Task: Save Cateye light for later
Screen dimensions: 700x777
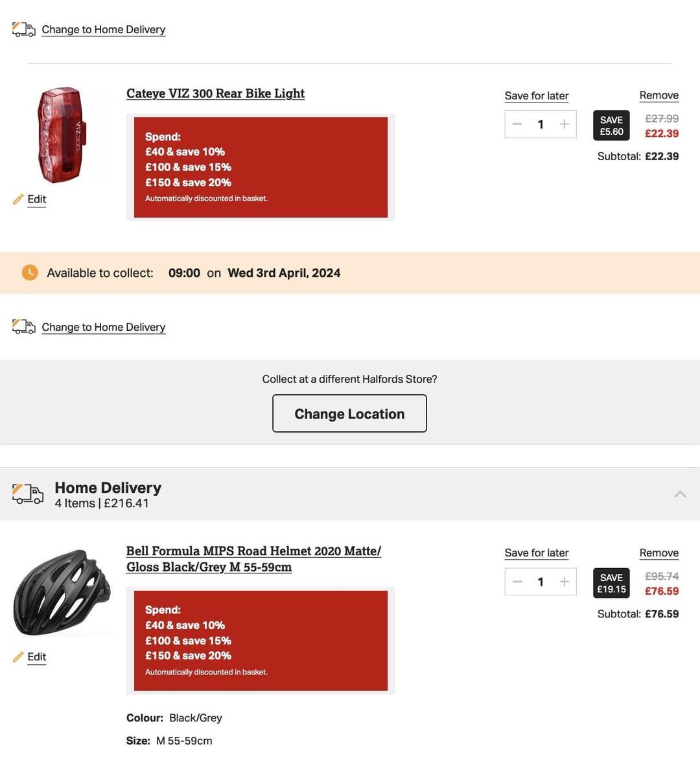Action: click(x=537, y=95)
